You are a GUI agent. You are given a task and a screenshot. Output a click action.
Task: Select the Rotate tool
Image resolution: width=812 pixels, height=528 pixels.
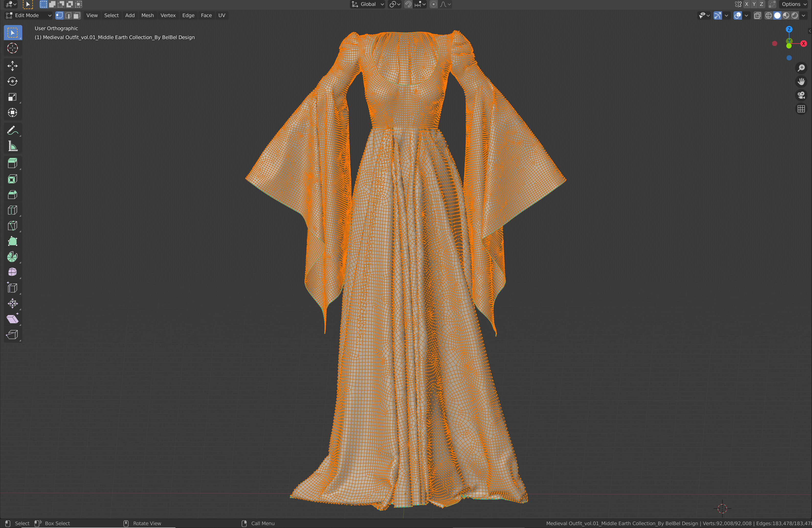pos(12,81)
